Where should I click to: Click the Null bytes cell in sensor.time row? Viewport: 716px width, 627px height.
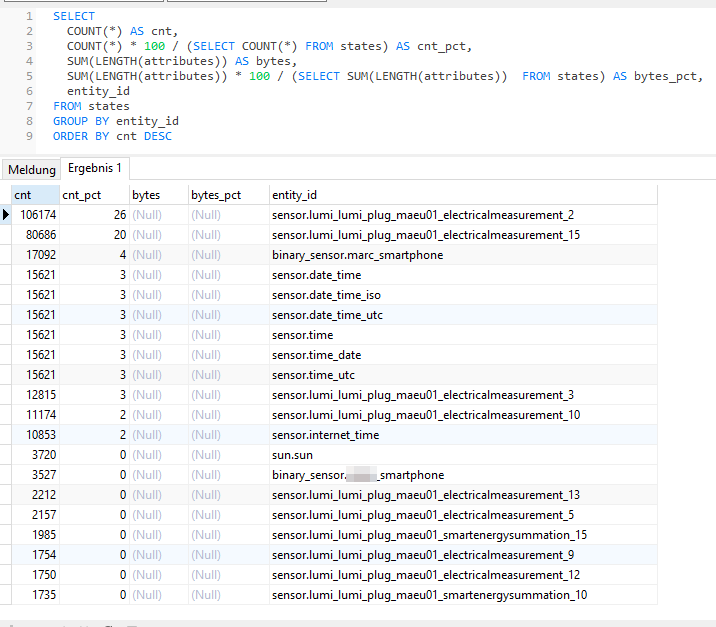point(159,335)
